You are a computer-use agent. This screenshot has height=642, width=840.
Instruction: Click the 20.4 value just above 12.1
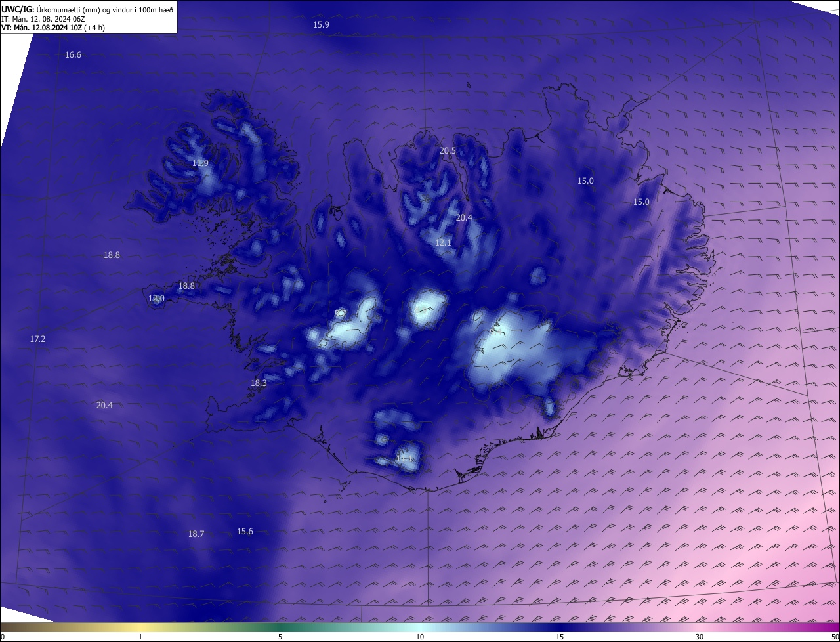(x=464, y=218)
